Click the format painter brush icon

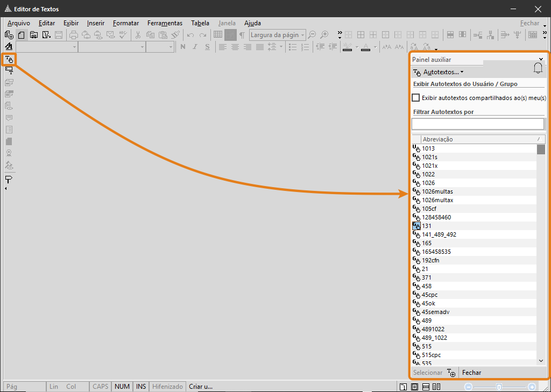(175, 35)
